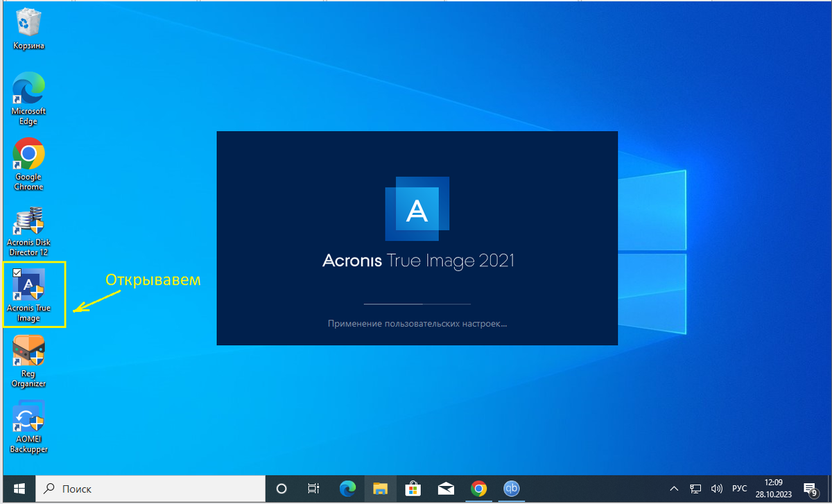
Task: Select the Acronis True Image desktop icon
Action: (x=28, y=296)
